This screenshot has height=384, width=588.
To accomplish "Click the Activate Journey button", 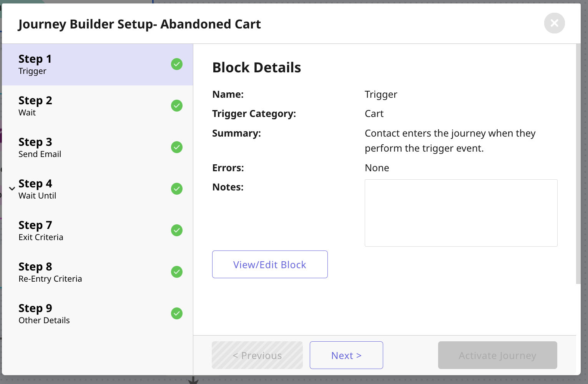I will pos(497,355).
